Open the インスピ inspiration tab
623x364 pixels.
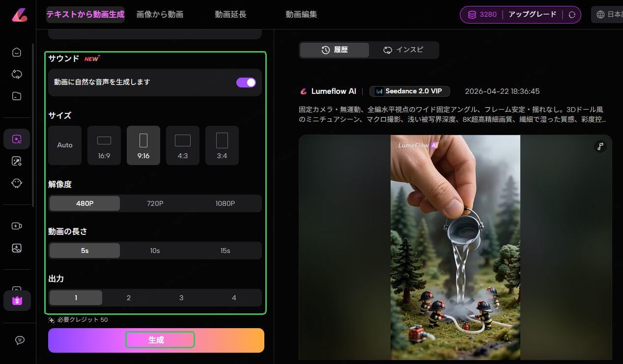point(403,50)
